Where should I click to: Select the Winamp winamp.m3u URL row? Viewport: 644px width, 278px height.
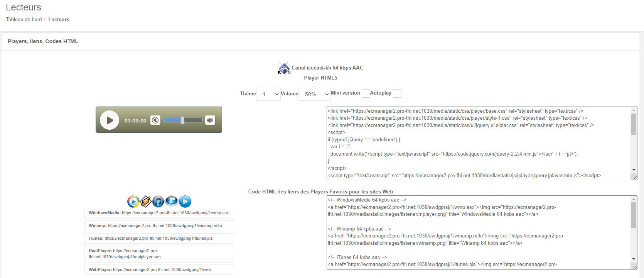(x=159, y=226)
